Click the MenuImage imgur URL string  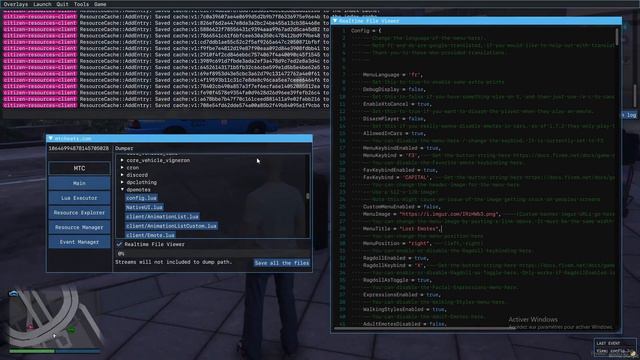pos(449,214)
